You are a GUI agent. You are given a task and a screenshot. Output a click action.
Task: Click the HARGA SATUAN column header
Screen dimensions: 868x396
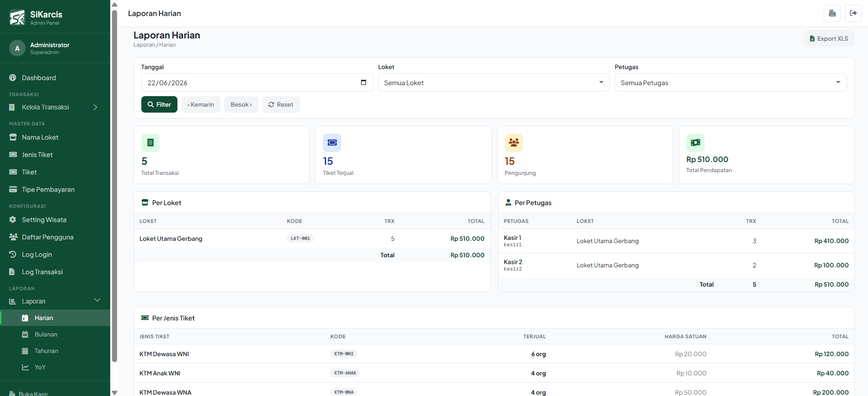[686, 336]
